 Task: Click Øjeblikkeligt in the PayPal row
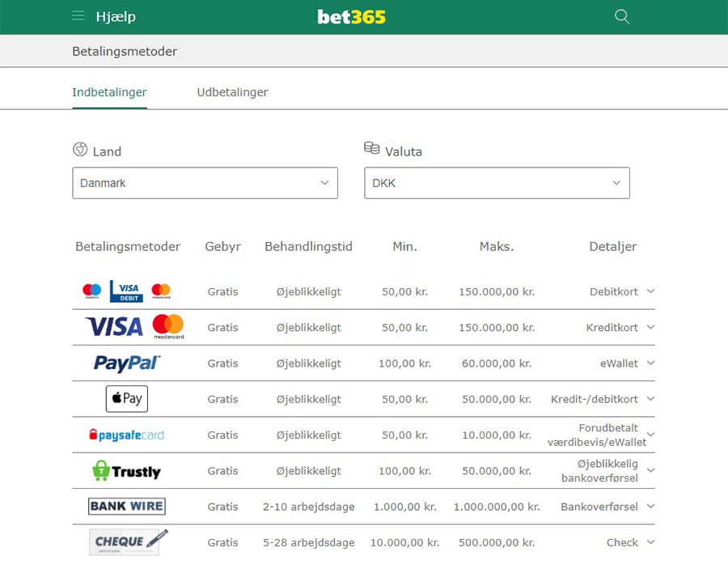pos(309,363)
